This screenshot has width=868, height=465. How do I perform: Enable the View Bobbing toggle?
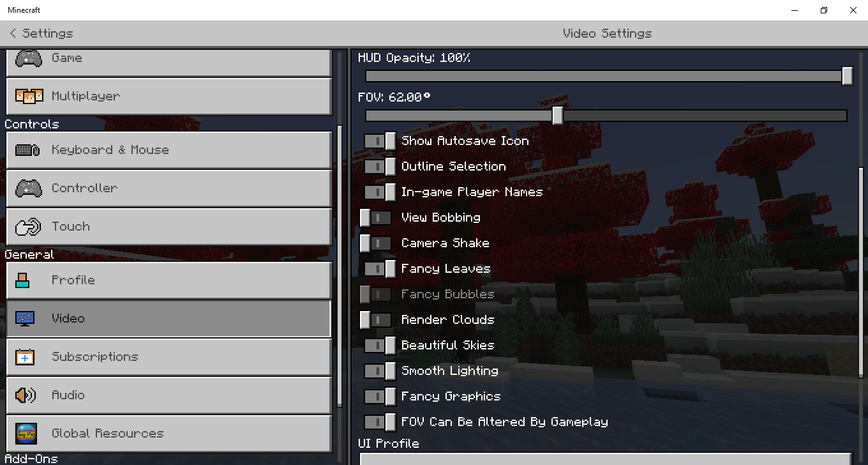pyautogui.click(x=376, y=218)
